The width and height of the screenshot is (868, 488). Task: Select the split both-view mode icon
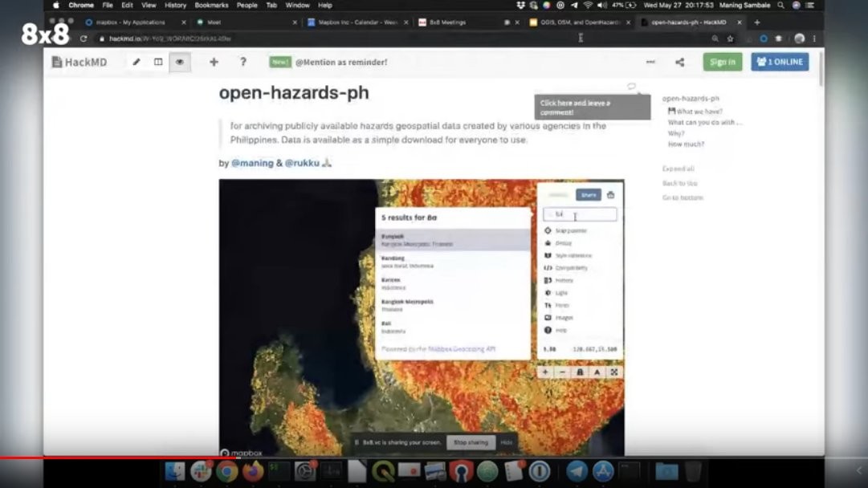pos(158,62)
